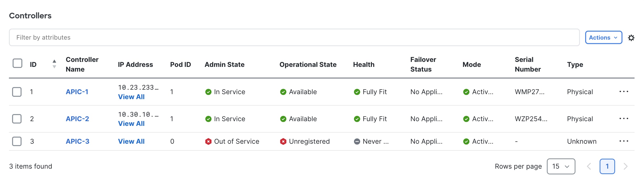The height and width of the screenshot is (182, 644).
Task: Toggle the select-all checkbox in header
Action: coord(17,63)
